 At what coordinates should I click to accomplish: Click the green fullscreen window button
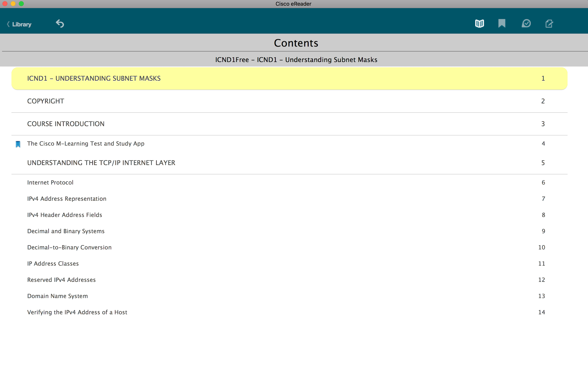coord(21,4)
